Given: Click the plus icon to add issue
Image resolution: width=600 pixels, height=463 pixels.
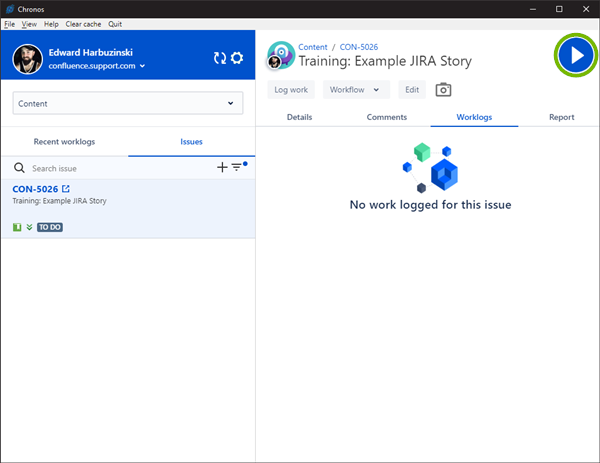Looking at the screenshot, I should 222,167.
